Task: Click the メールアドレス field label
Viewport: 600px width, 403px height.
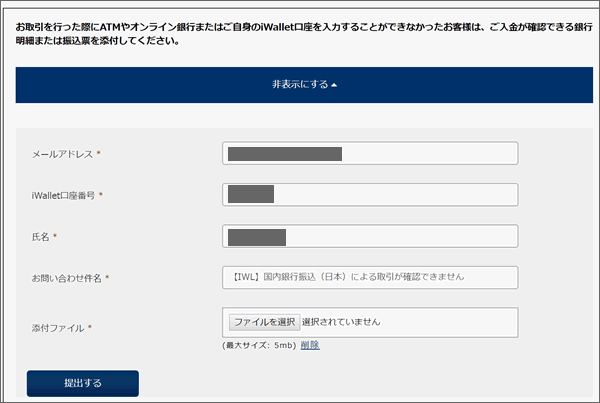Action: [62, 154]
